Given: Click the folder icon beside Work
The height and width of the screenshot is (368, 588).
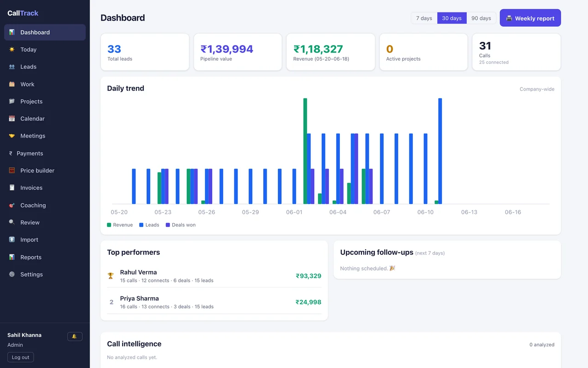Looking at the screenshot, I should point(12,84).
